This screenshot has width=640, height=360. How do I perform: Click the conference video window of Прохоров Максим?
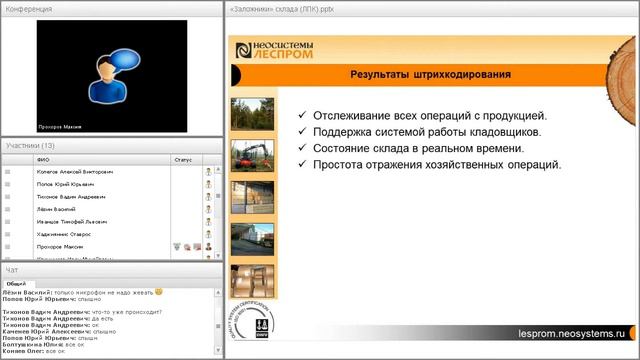tap(112, 76)
